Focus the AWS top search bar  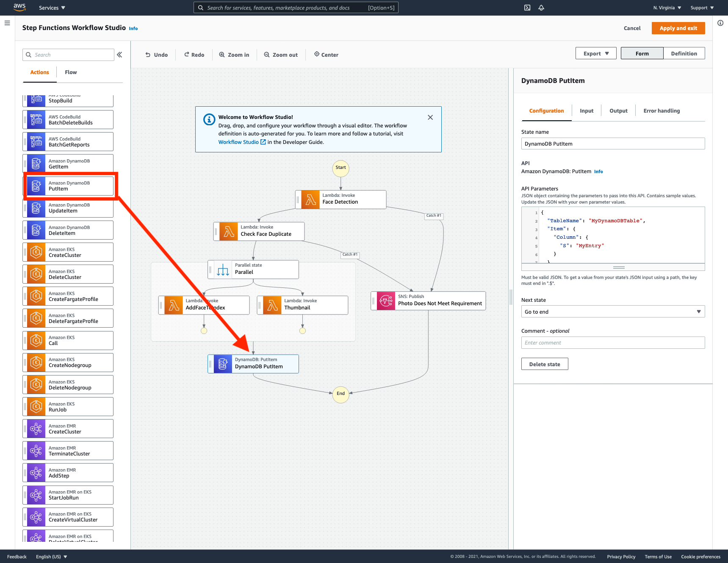coord(296,8)
